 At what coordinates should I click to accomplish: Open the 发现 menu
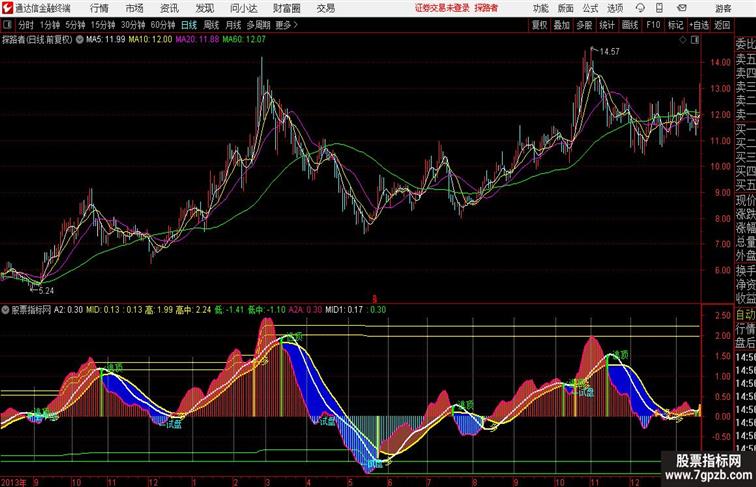coord(204,8)
